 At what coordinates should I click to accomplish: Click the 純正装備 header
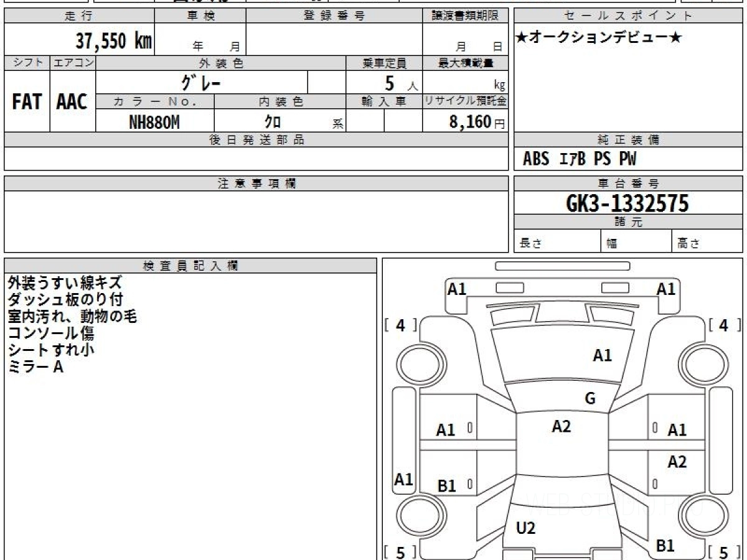(x=628, y=140)
